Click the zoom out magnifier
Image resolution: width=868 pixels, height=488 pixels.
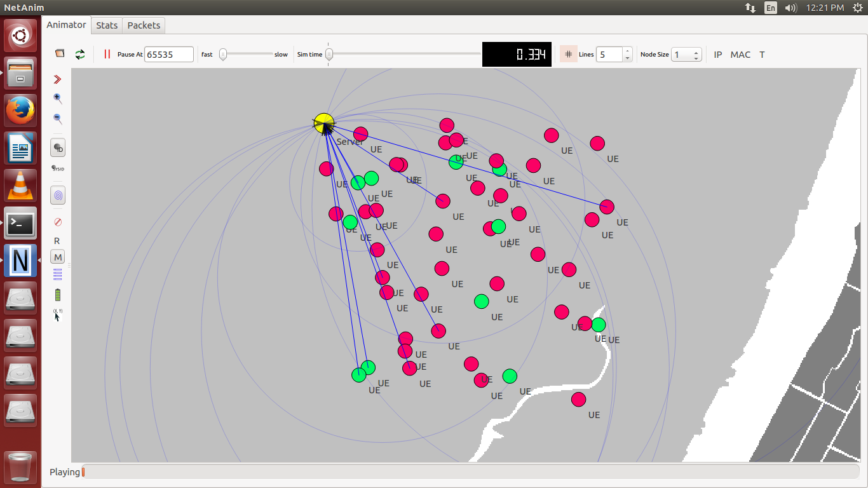coord(58,118)
